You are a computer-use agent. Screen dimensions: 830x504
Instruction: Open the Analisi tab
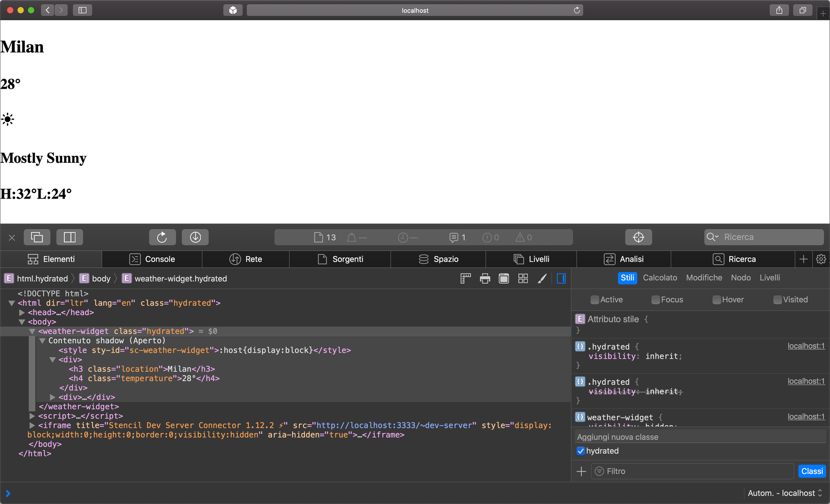(624, 259)
